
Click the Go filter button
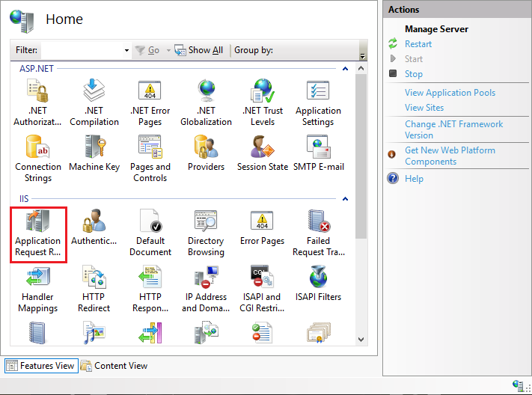click(147, 50)
